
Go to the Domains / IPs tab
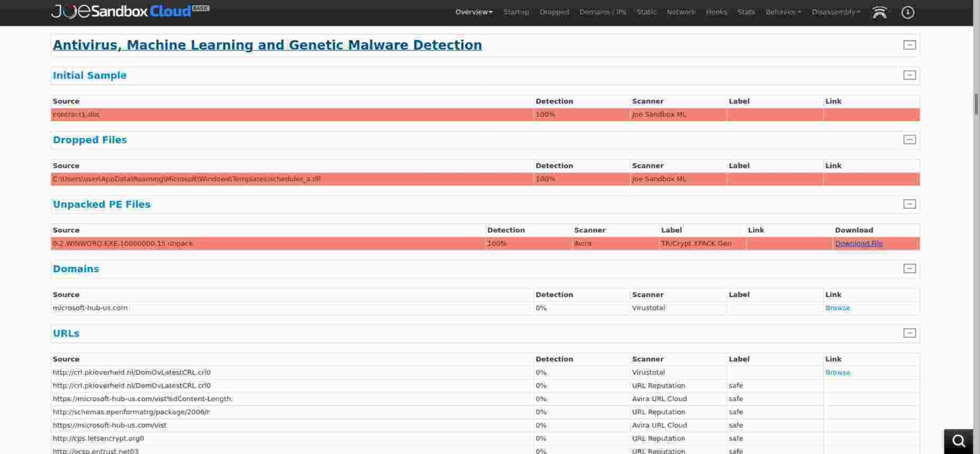coord(602,12)
